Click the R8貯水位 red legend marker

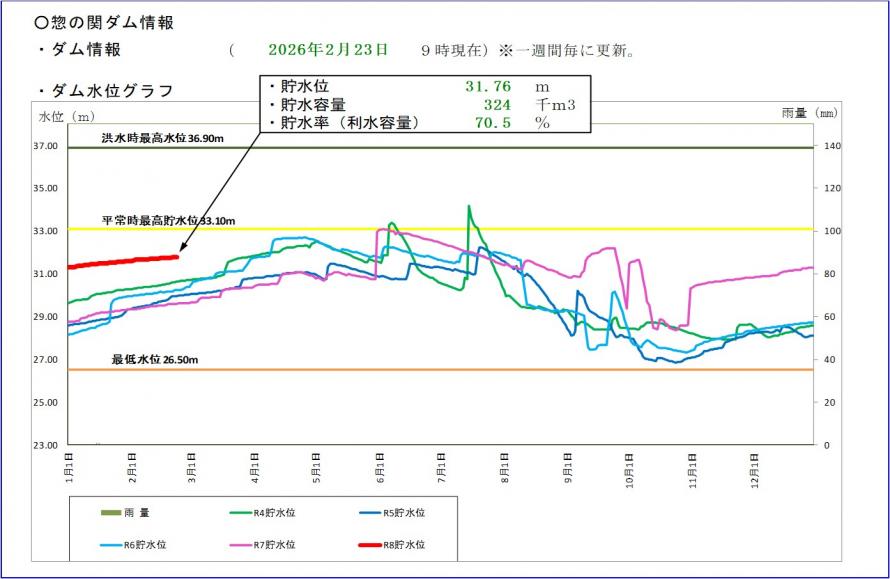point(368,547)
